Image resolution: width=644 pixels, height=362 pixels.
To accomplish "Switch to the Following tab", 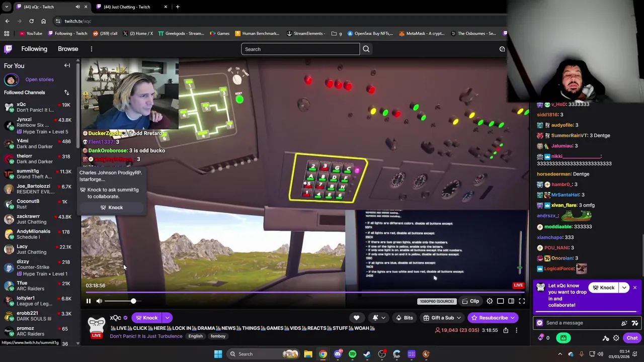I will pyautogui.click(x=34, y=49).
